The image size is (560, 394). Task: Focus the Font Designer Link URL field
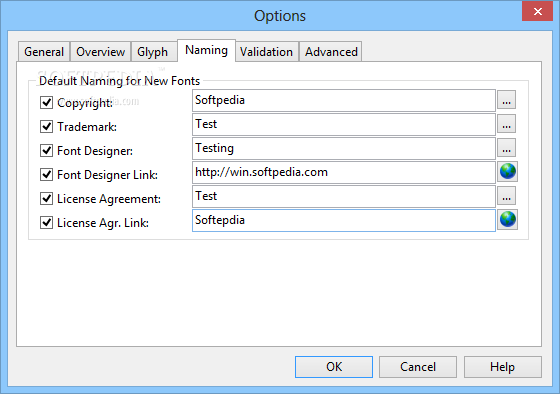(344, 172)
